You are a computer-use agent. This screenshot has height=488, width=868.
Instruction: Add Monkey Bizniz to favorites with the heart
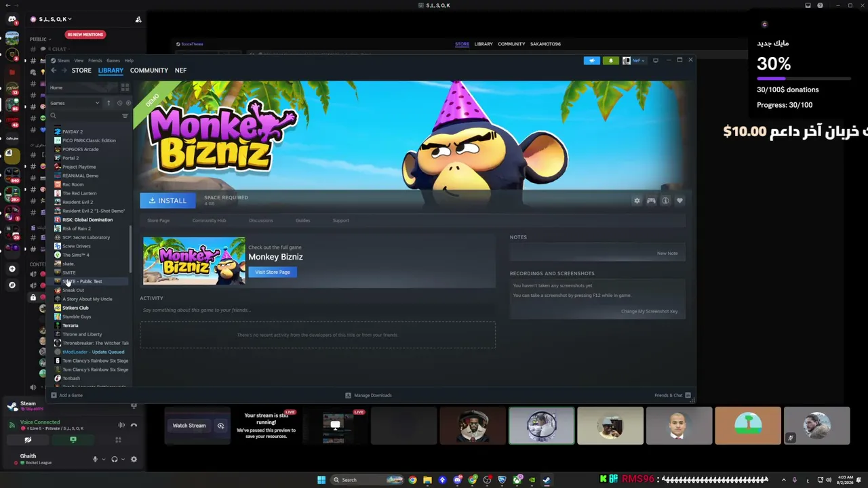679,201
